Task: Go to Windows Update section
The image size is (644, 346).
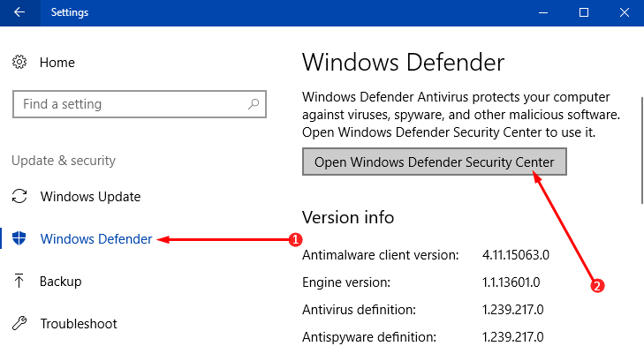Action: (90, 197)
